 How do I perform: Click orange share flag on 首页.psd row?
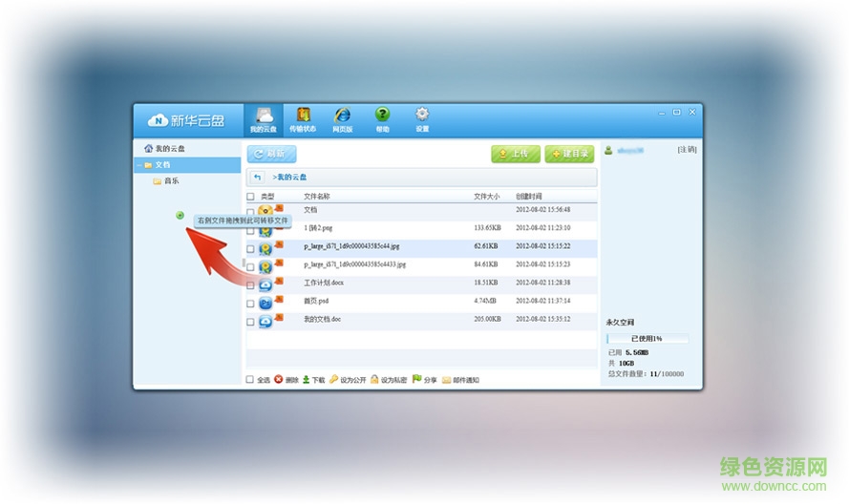pyautogui.click(x=280, y=300)
